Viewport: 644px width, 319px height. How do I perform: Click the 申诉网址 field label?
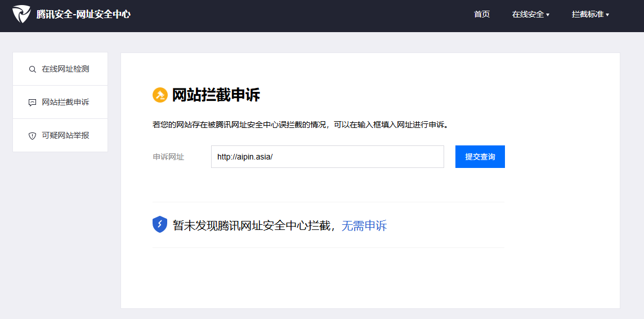tap(168, 157)
